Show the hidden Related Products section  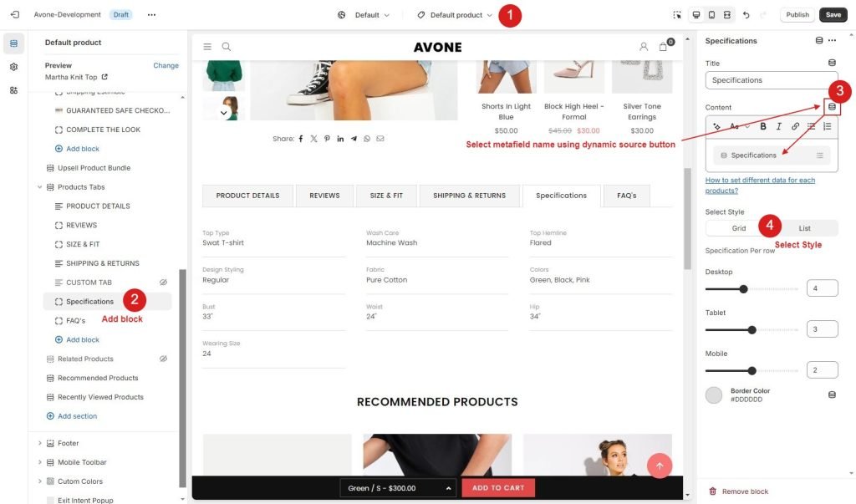click(x=163, y=359)
